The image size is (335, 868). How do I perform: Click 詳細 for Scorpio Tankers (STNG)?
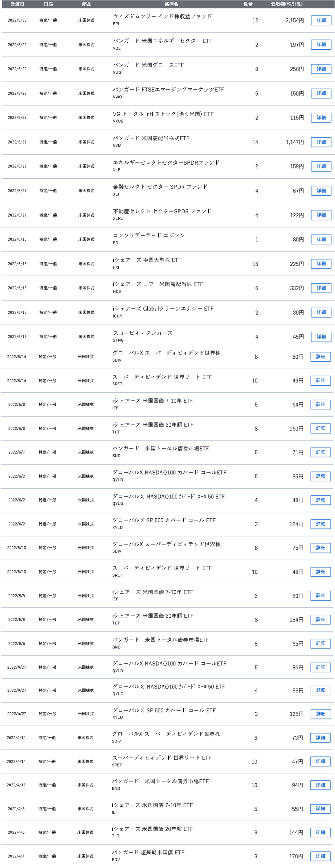(x=321, y=337)
